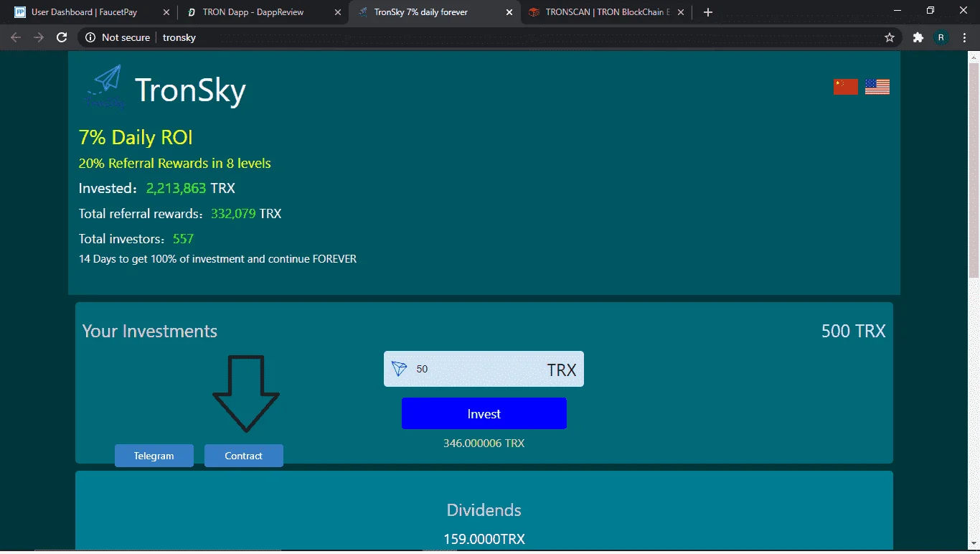Screen dimensions: 980x554
Task: Switch to TRONSCAN TRON BlockChain tab
Action: coord(606,12)
